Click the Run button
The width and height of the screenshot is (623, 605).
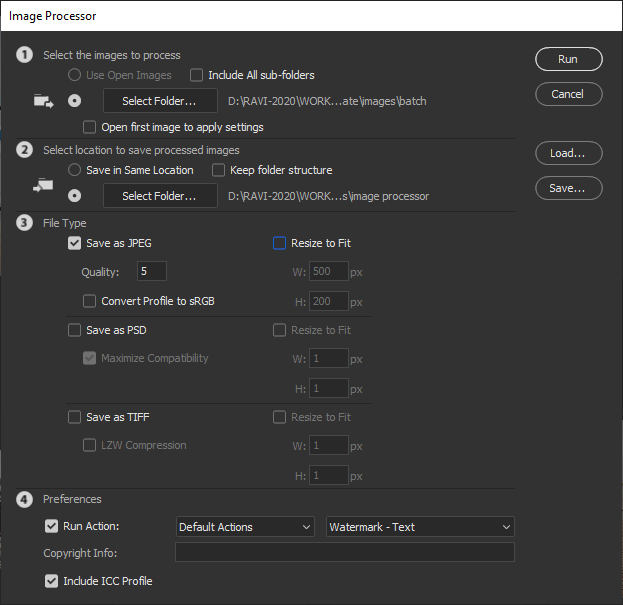pyautogui.click(x=568, y=59)
